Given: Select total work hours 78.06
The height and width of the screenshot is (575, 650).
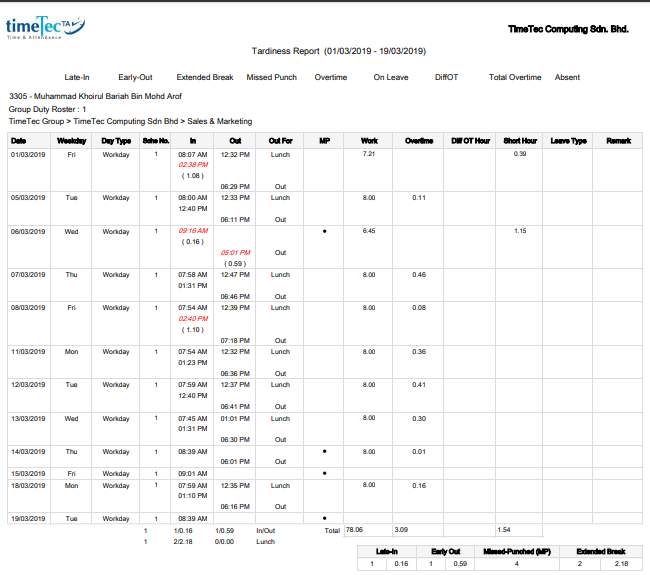Looking at the screenshot, I should (354, 530).
